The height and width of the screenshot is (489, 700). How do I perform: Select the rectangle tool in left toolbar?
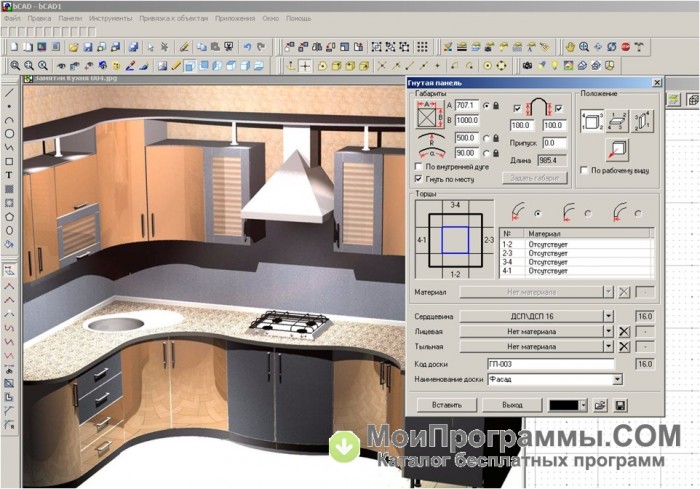pos(9,161)
